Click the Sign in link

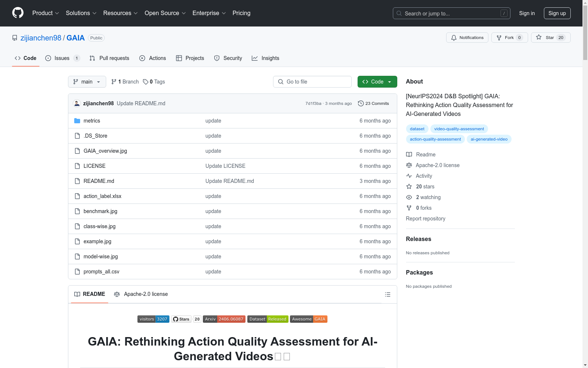coord(527,13)
